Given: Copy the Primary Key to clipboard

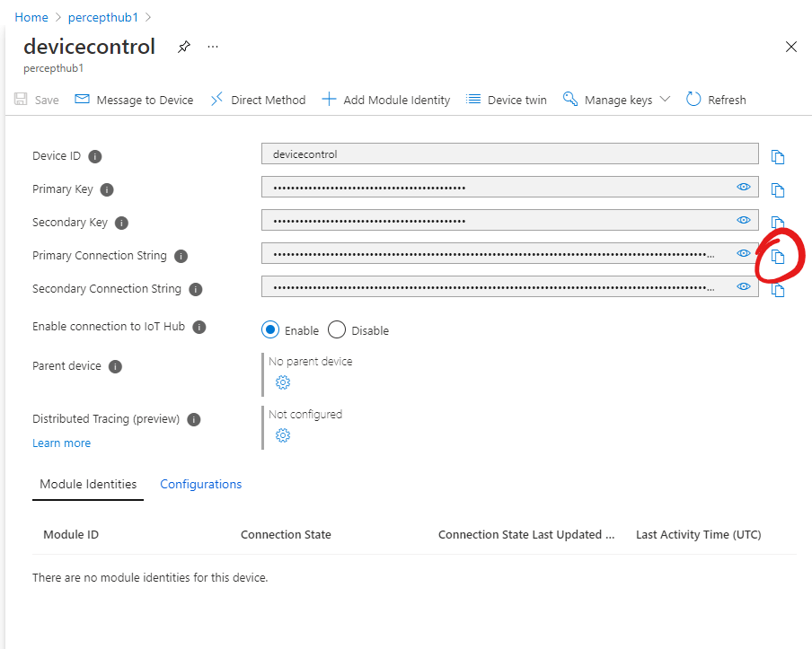Looking at the screenshot, I should [x=778, y=190].
